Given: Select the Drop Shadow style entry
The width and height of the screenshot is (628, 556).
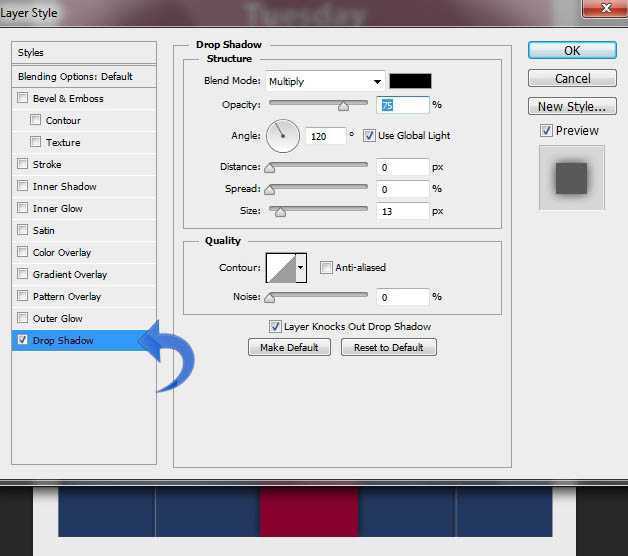Looking at the screenshot, I should tap(84, 340).
